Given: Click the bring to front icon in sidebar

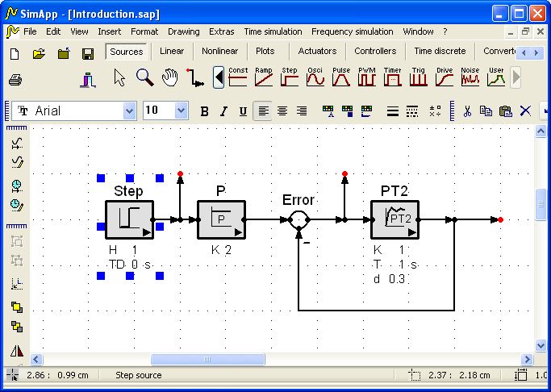Looking at the screenshot, I should pyautogui.click(x=17, y=307).
